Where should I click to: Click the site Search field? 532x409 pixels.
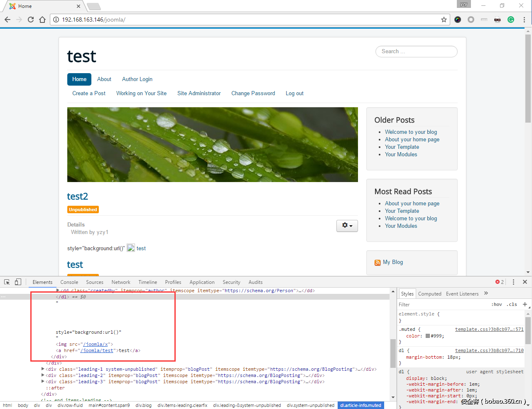[416, 52]
